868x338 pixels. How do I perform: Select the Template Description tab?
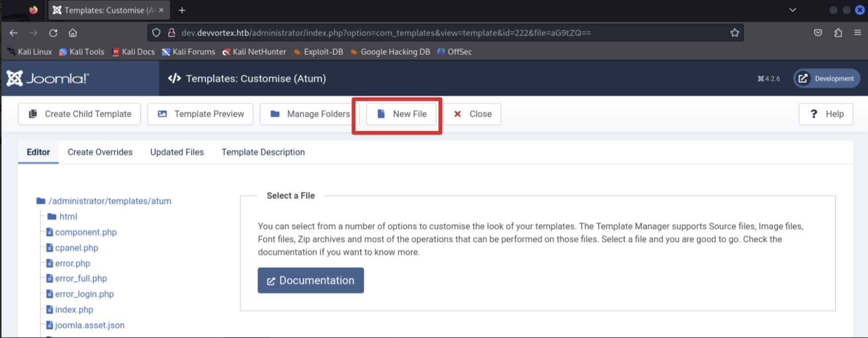(x=263, y=152)
